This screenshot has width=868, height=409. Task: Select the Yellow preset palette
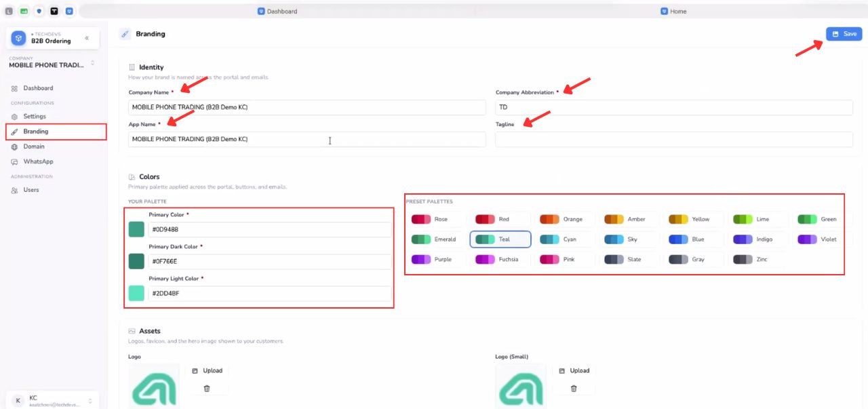coord(694,219)
